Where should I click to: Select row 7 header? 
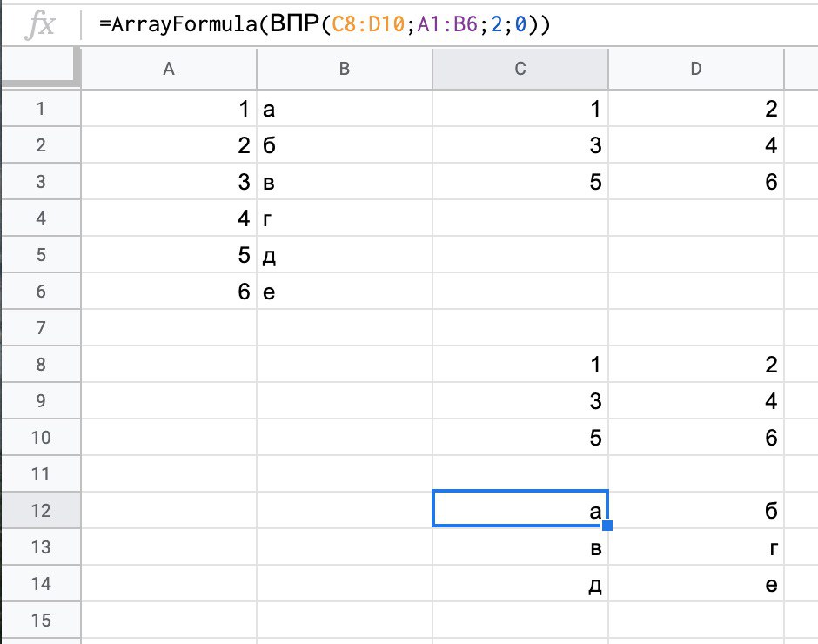(41, 327)
